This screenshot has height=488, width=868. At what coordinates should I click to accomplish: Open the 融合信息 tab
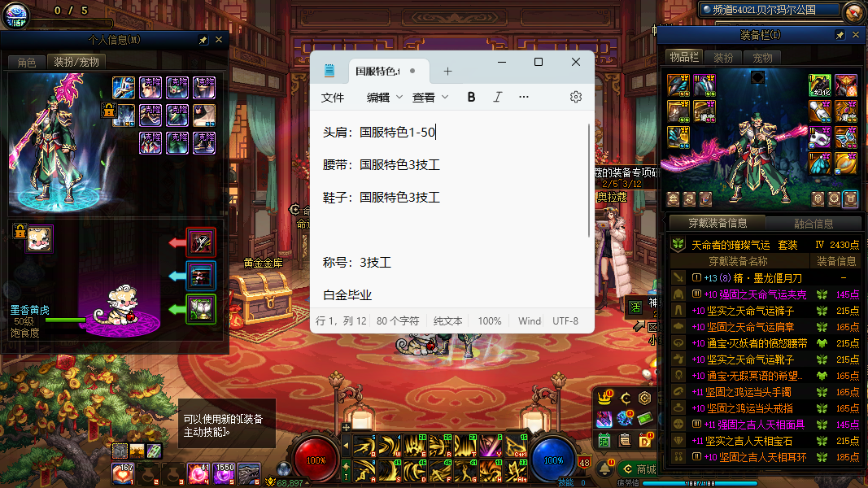coord(813,224)
